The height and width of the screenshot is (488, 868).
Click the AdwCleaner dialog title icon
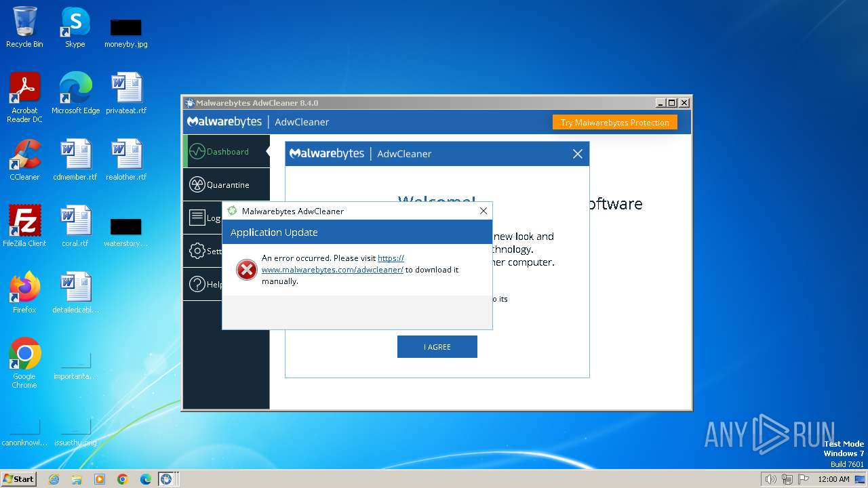pyautogui.click(x=232, y=211)
